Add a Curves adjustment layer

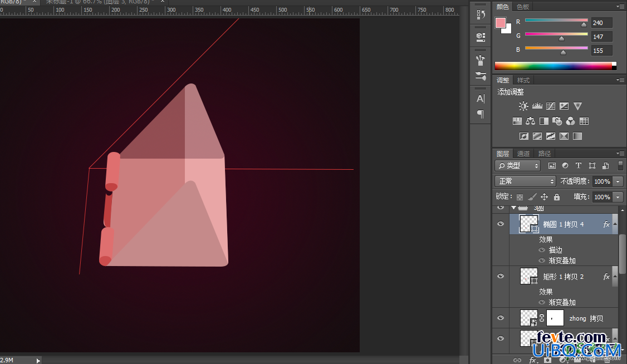pos(551,106)
